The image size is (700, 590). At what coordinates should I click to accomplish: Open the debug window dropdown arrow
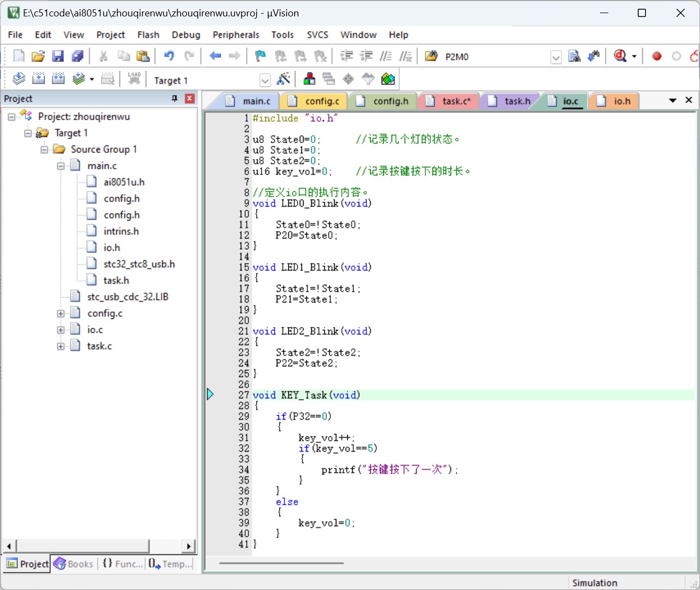pyautogui.click(x=634, y=56)
